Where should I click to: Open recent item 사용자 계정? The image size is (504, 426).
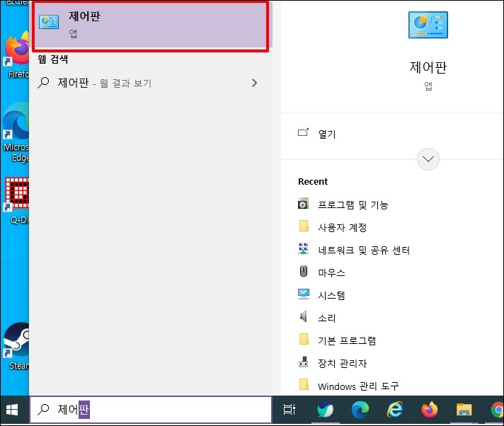tap(343, 227)
